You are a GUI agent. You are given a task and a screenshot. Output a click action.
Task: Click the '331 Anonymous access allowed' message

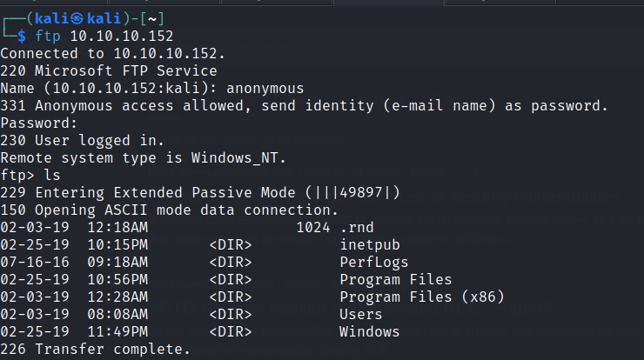(303, 105)
